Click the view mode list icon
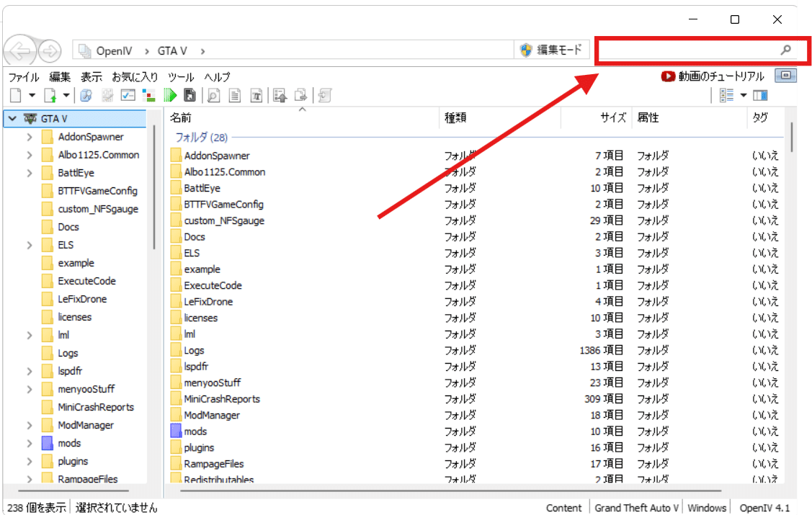Viewport: 812px width, 515px height. point(726,95)
